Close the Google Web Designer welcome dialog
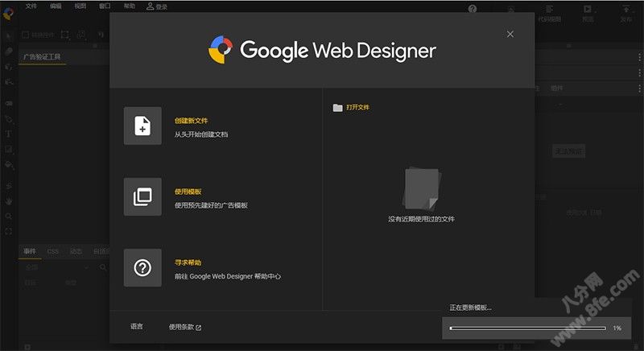The width and height of the screenshot is (644, 351). [x=510, y=34]
